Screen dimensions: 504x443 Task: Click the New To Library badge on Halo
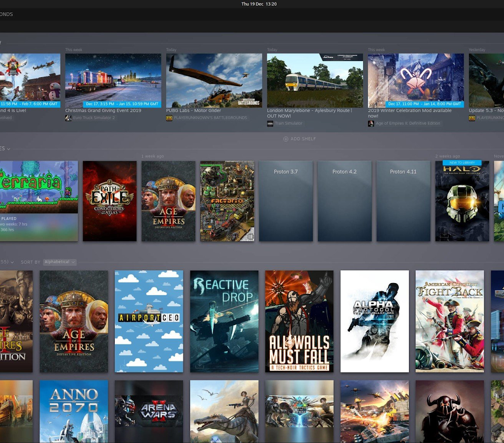click(462, 162)
